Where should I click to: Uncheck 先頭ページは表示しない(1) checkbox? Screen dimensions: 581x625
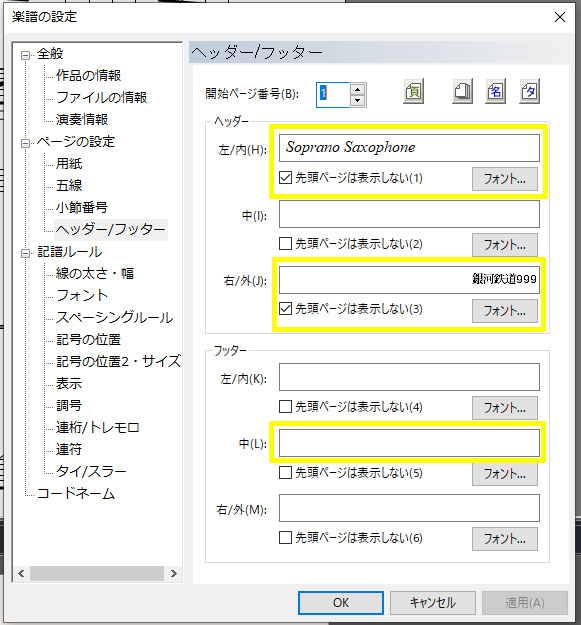coord(285,177)
